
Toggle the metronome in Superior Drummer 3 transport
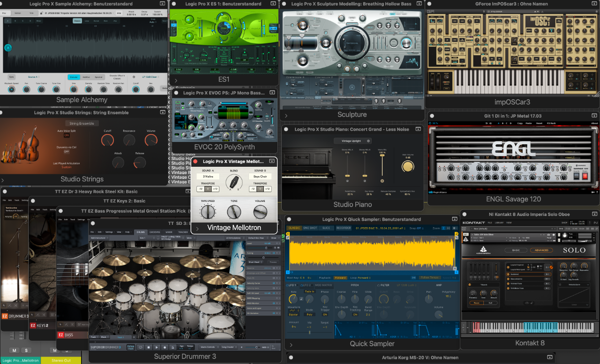(x=172, y=347)
